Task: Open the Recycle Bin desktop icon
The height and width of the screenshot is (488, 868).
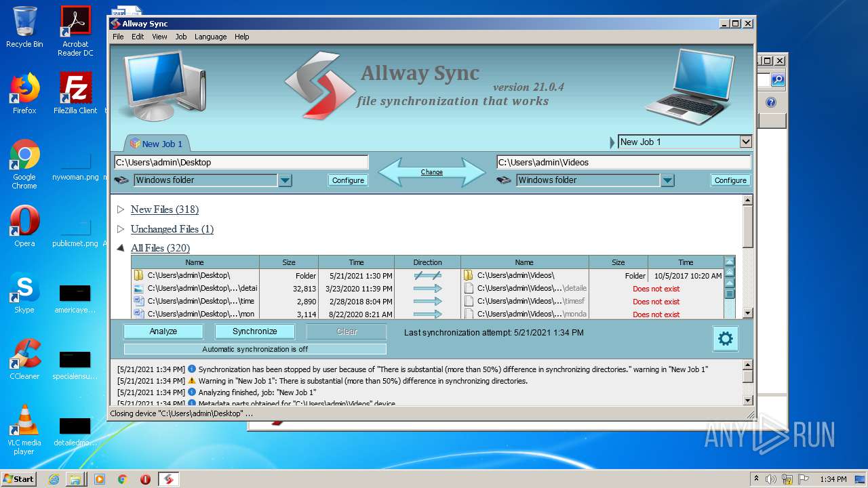Action: point(24,27)
